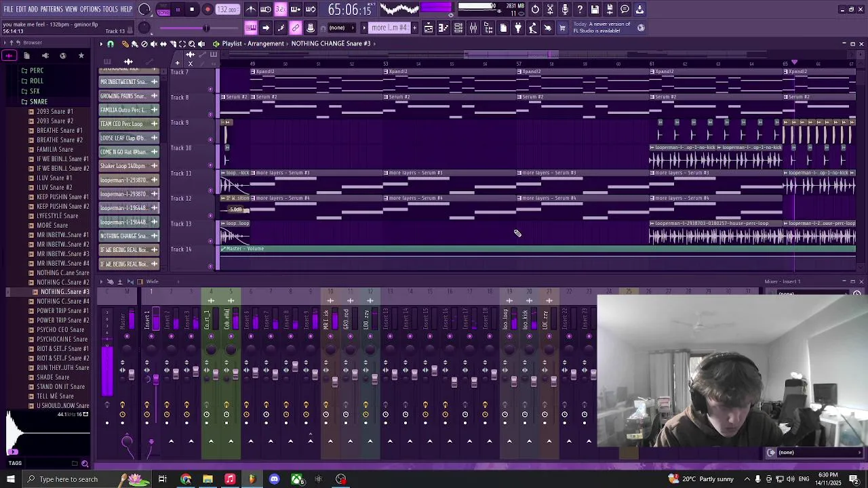
Task: Select the Delete tool in Playlist
Action: coord(144,44)
